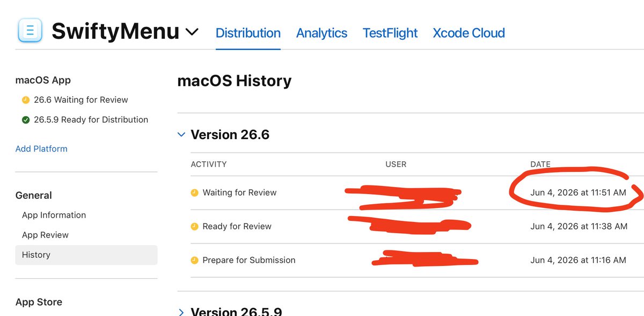Image resolution: width=644 pixels, height=316 pixels.
Task: Click the App Store sidebar heading
Action: pos(39,302)
